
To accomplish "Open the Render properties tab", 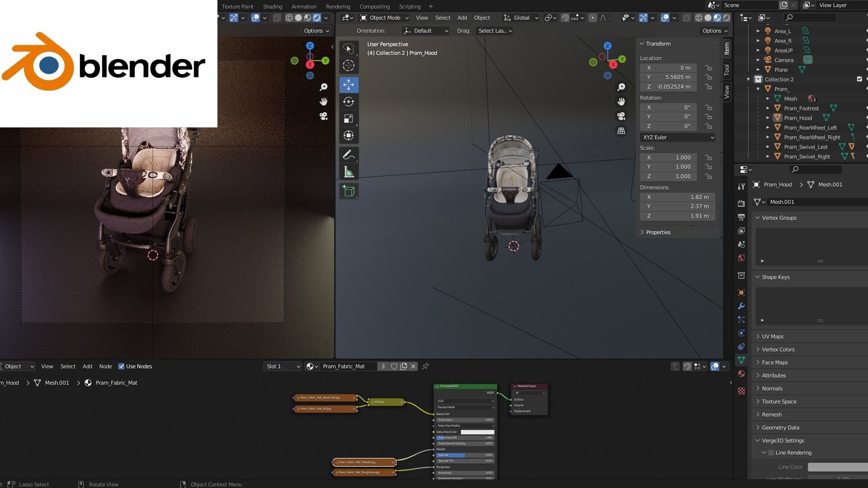I will 741,203.
